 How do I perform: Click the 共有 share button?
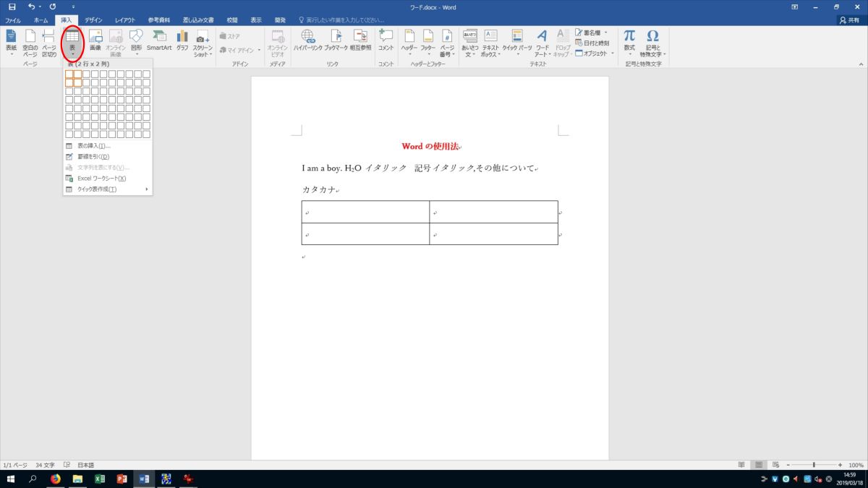point(851,20)
